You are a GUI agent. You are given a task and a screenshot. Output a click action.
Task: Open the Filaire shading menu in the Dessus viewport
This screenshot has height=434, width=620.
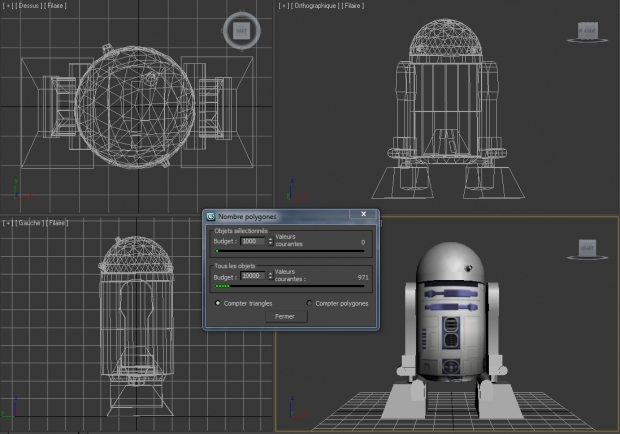click(55, 6)
